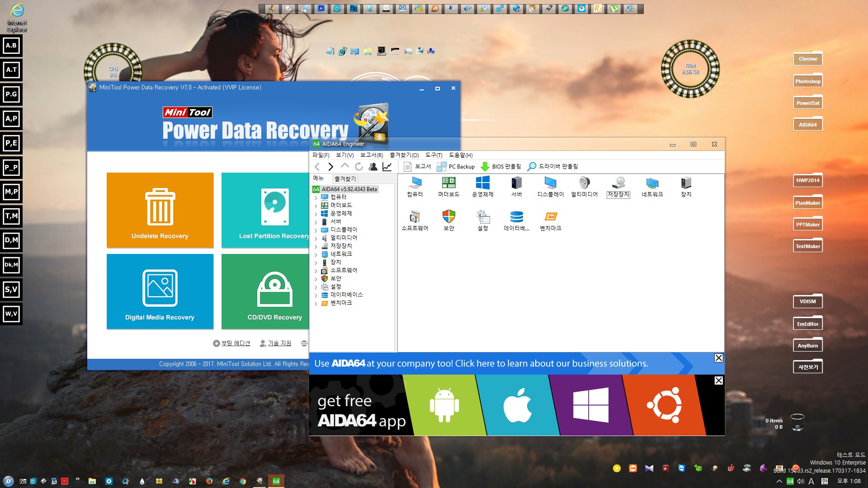Open the 소프트웨어 category icon
This screenshot has height=488, width=868.
(415, 221)
